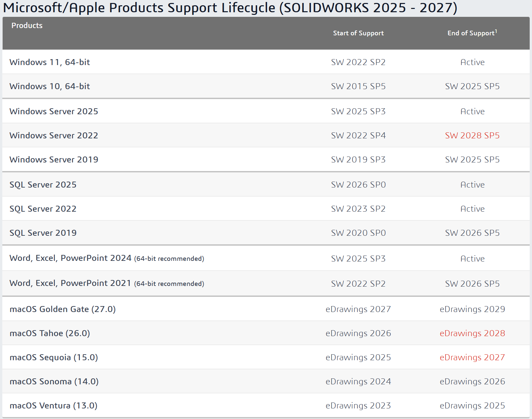Click the footnote 1 superscript in header
This screenshot has width=532, height=419.
pos(496,31)
